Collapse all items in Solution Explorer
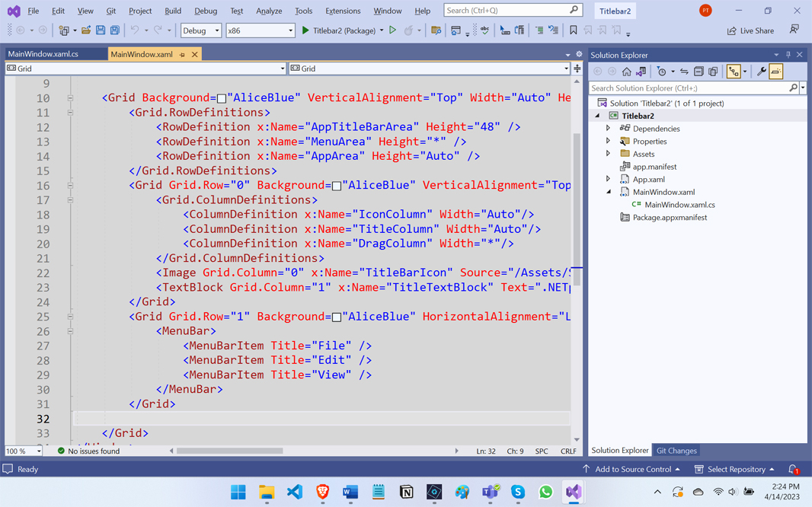 (699, 72)
